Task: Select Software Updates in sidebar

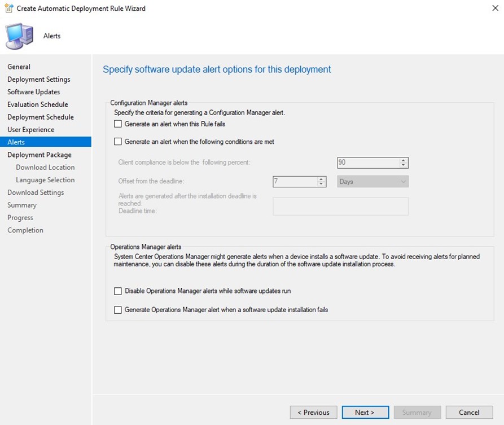Action: 34,91
